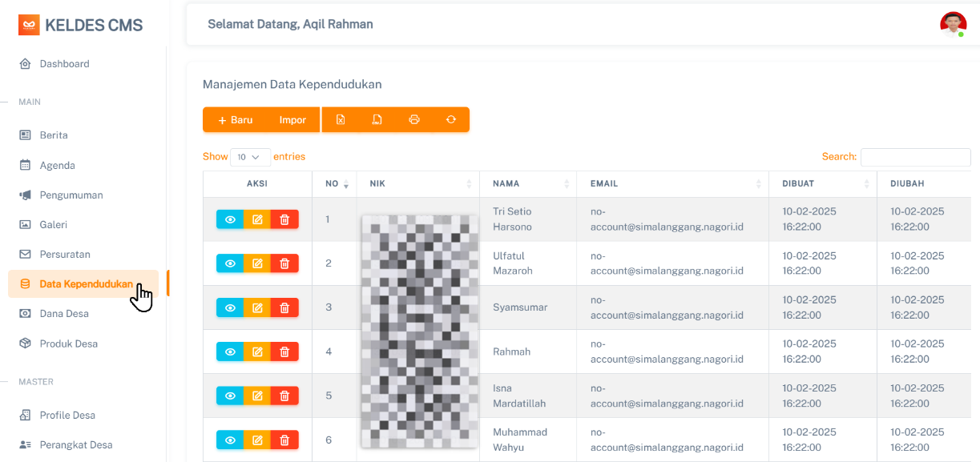Open Dana Desa in sidebar

click(64, 314)
